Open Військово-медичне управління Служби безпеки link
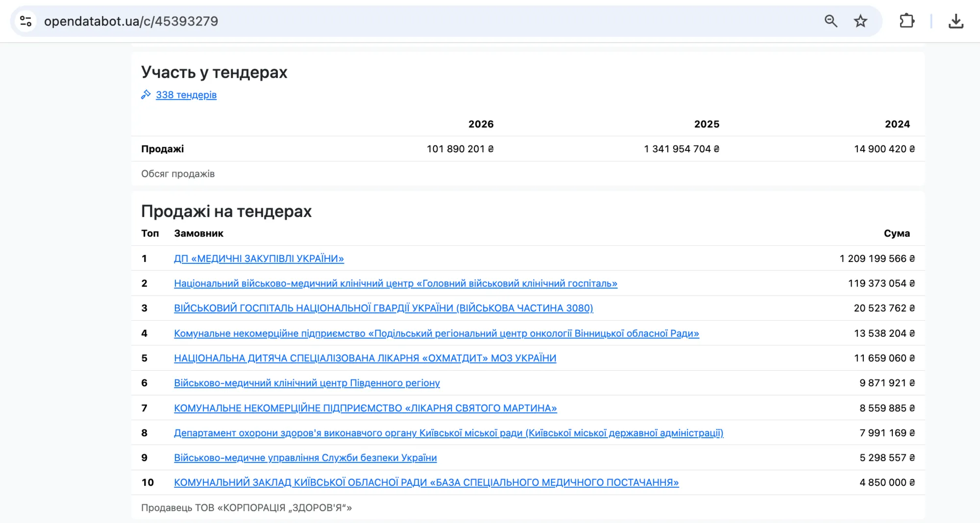This screenshot has height=523, width=980. tap(305, 458)
